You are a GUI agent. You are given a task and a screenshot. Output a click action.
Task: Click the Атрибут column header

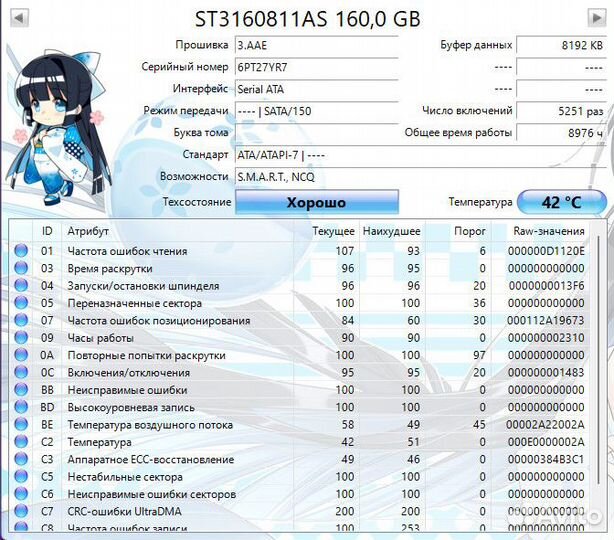point(177,231)
